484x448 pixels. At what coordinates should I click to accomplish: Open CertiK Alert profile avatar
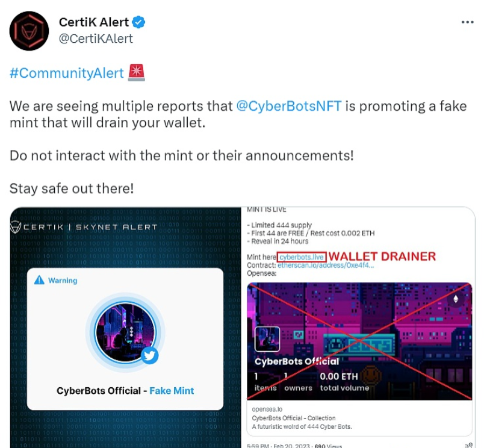[x=29, y=31]
